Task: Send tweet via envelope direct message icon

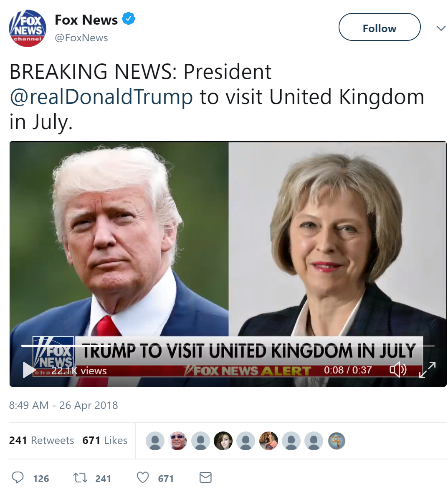Action: 205,477
